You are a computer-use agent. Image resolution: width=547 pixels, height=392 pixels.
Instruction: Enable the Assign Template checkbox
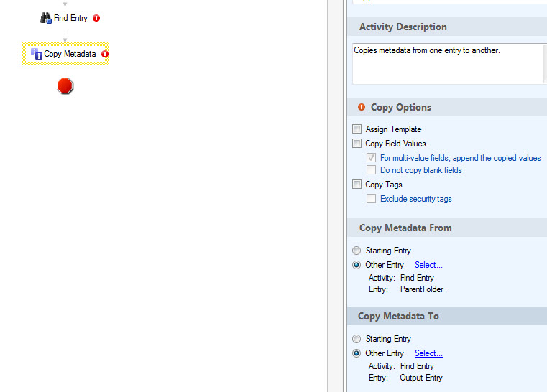point(357,129)
